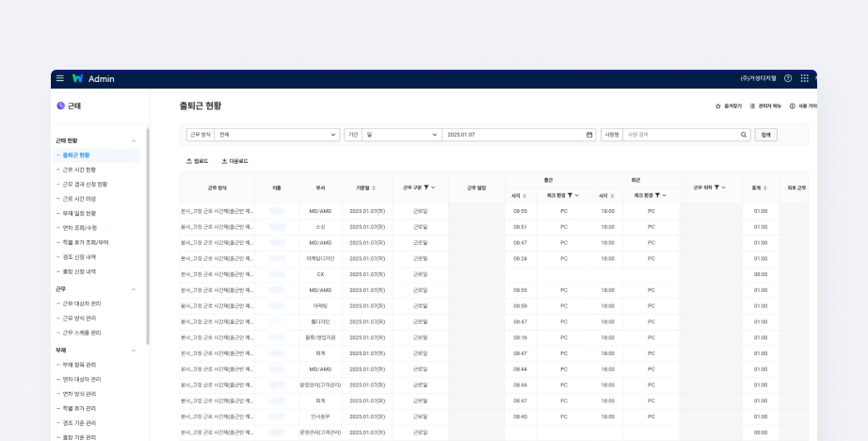Click the filter icon on 근무 구분 column
868x441 pixels.
426,188
